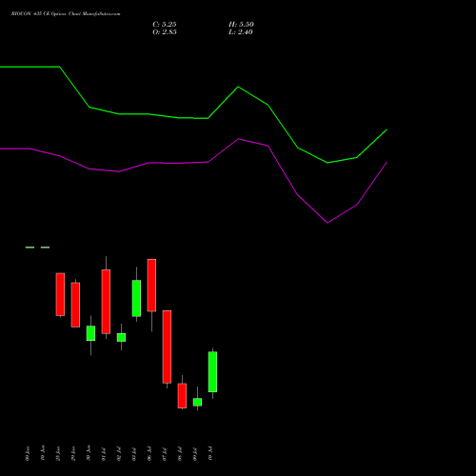Screen dimensions: 476x476
Task: Click the open value O: 2.85
Action: pos(165,32)
